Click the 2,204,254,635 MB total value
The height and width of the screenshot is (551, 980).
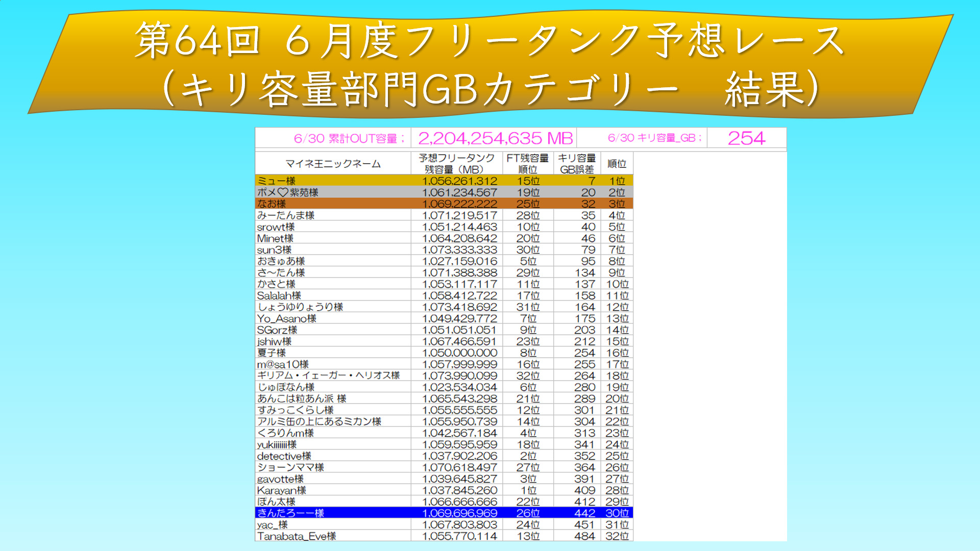tap(495, 138)
